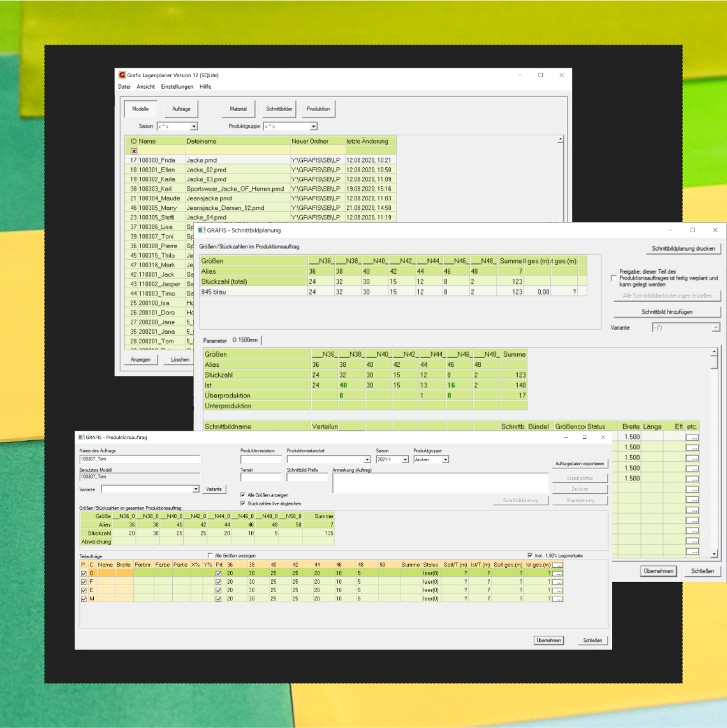
Task: Switch to the Schnittbilder tab button
Action: 279,109
